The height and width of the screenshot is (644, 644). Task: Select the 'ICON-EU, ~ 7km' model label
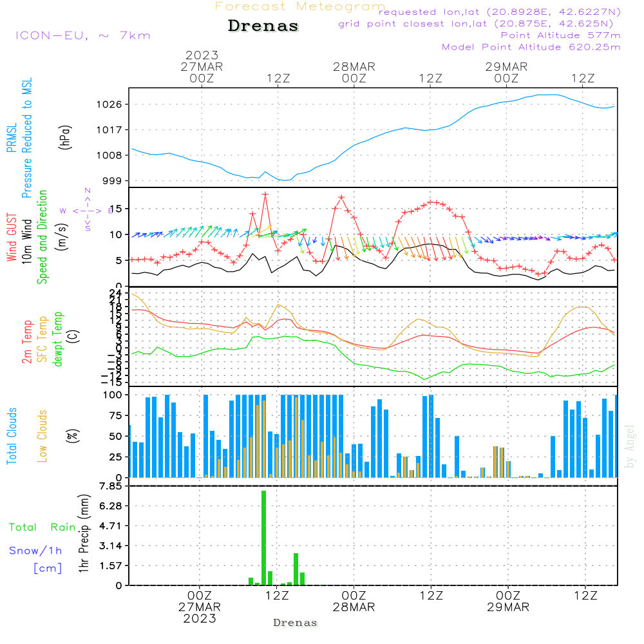pos(83,35)
